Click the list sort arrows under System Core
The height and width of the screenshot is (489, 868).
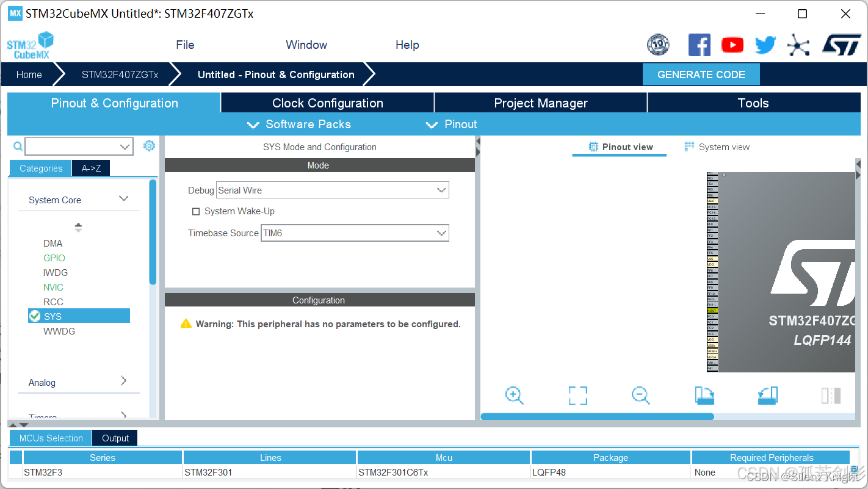[78, 228]
